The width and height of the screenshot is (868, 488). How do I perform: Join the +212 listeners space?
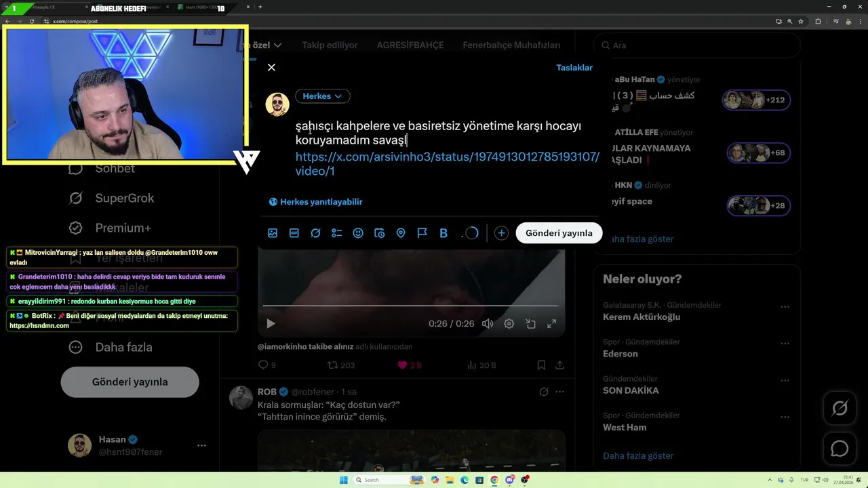tap(756, 100)
